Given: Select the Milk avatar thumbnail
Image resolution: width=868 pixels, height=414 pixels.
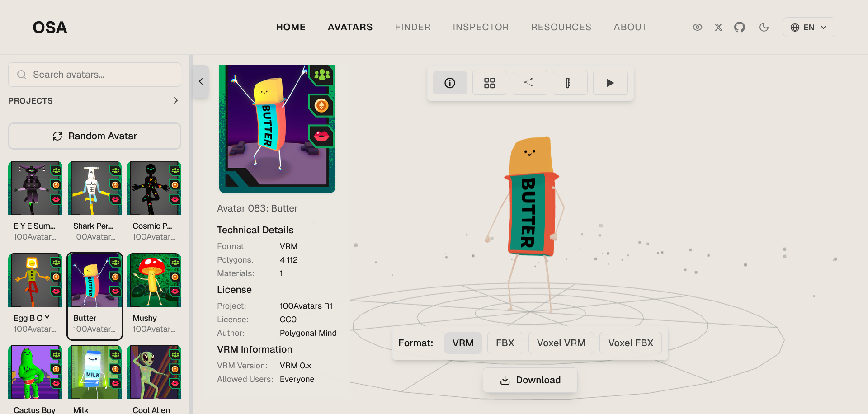Looking at the screenshot, I should pos(94,372).
